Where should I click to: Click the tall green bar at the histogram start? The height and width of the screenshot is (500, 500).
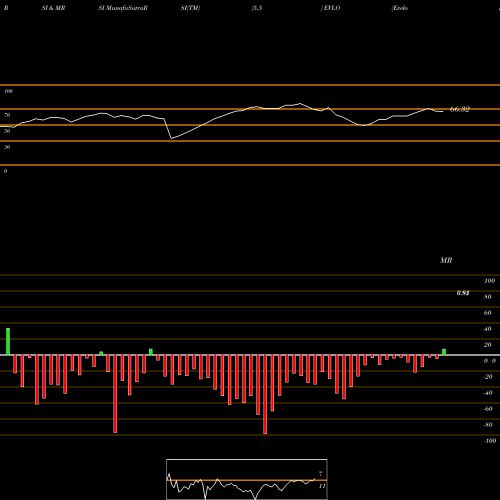8,342
